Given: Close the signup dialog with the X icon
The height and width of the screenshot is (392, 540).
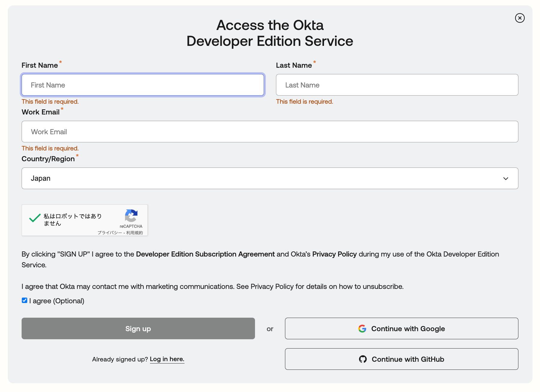Looking at the screenshot, I should (x=520, y=18).
